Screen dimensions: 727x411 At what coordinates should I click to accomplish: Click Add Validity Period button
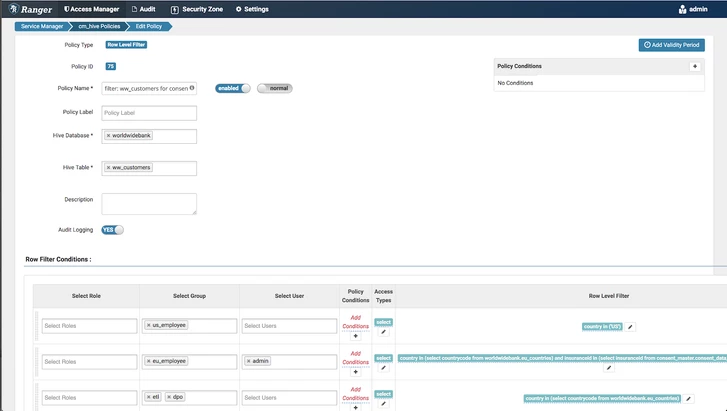point(671,45)
